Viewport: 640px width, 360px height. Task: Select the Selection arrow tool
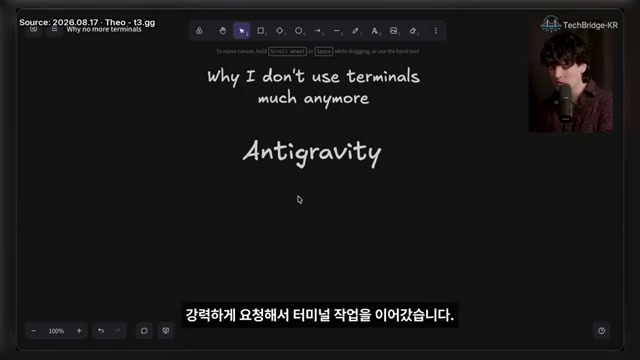[x=242, y=31]
